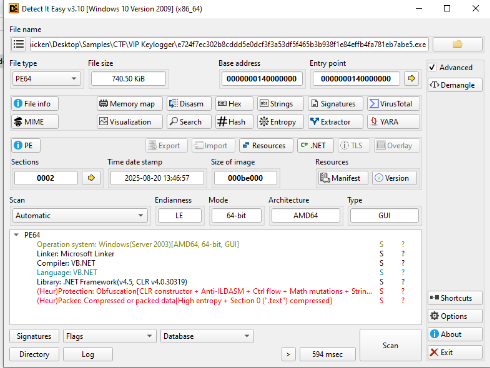The height and width of the screenshot is (368, 490).
Task: Open the .NET metadata viewer
Action: click(315, 145)
